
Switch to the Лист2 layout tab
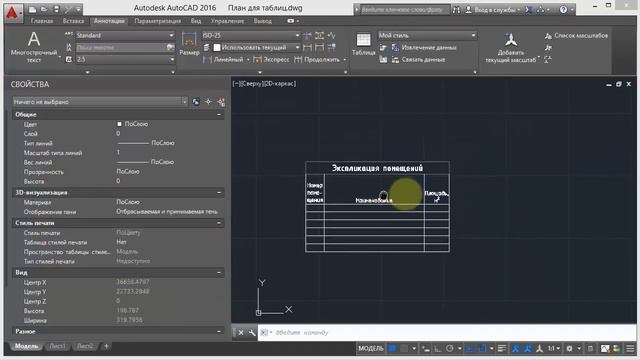85,346
